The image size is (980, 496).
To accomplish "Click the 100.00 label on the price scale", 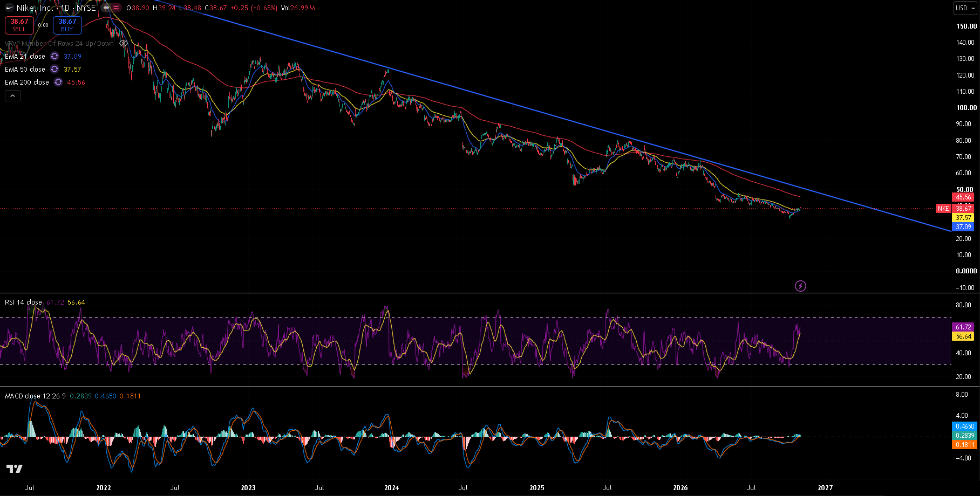I will (966, 108).
